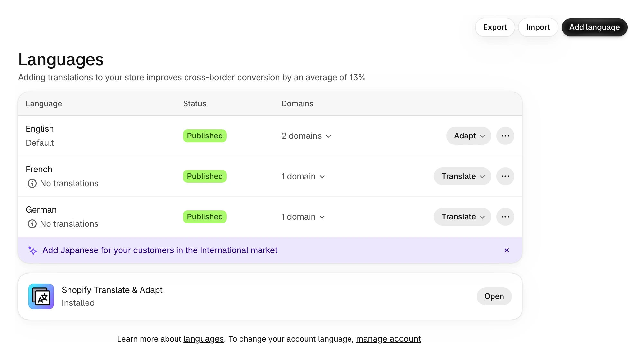
Task: Expand the German 1 domain dropdown
Action: pyautogui.click(x=303, y=217)
